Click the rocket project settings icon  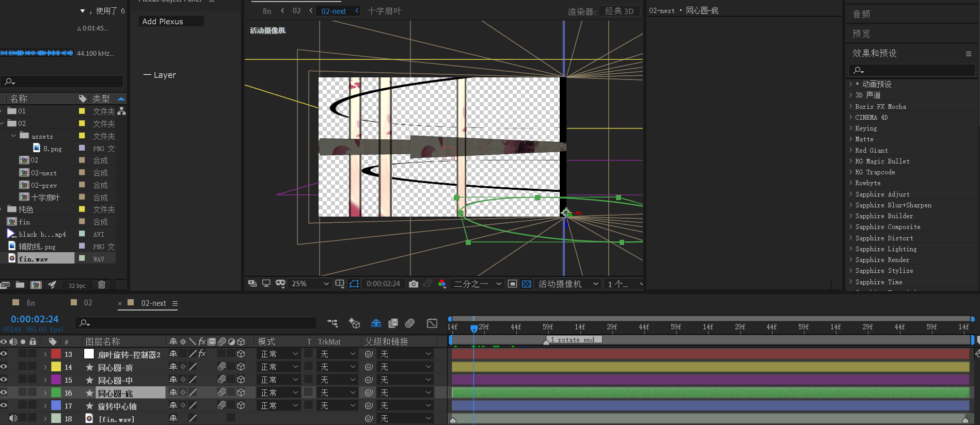(52, 285)
